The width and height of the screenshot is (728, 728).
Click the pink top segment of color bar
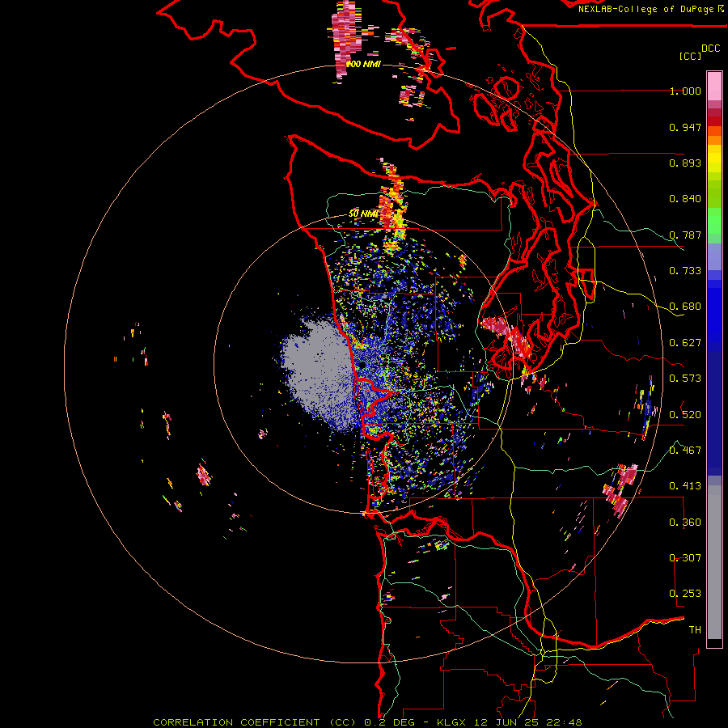[714, 86]
